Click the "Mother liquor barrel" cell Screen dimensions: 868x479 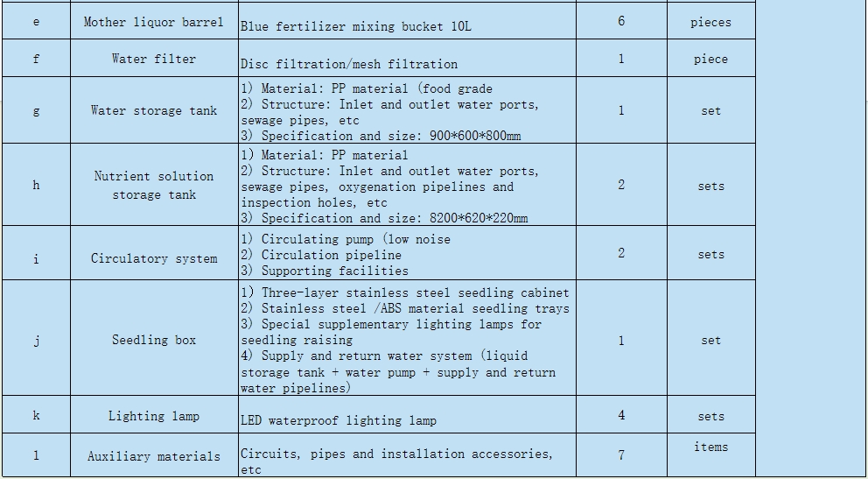154,22
